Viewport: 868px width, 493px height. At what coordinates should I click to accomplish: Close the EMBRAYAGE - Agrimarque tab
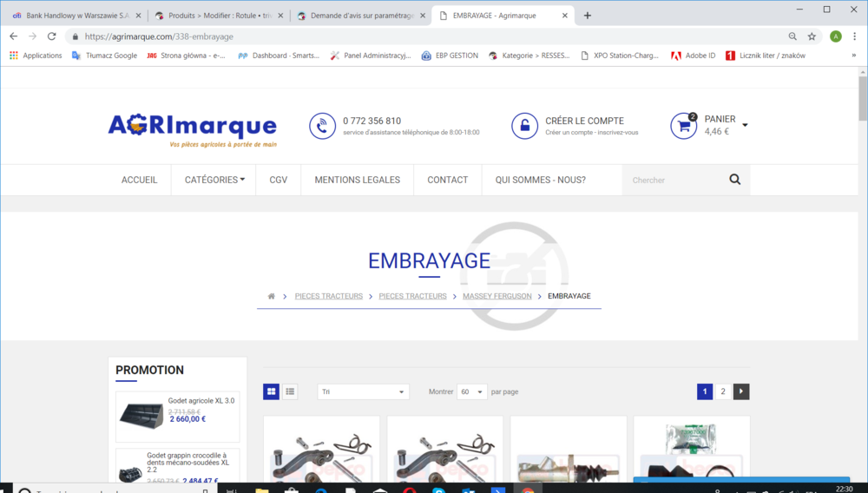pyautogui.click(x=565, y=16)
